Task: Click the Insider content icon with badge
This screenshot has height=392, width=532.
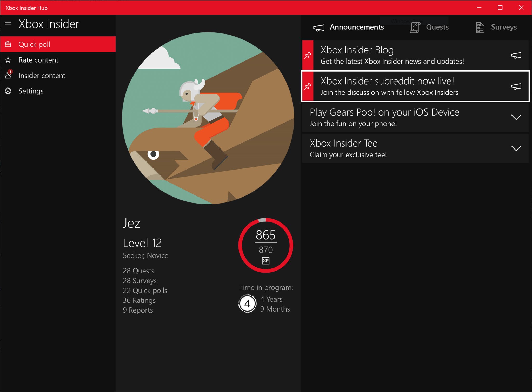Action: (x=8, y=75)
